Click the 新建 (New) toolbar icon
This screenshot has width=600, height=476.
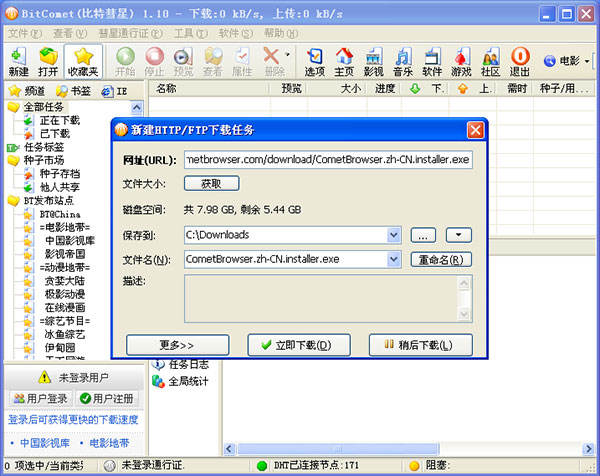18,61
